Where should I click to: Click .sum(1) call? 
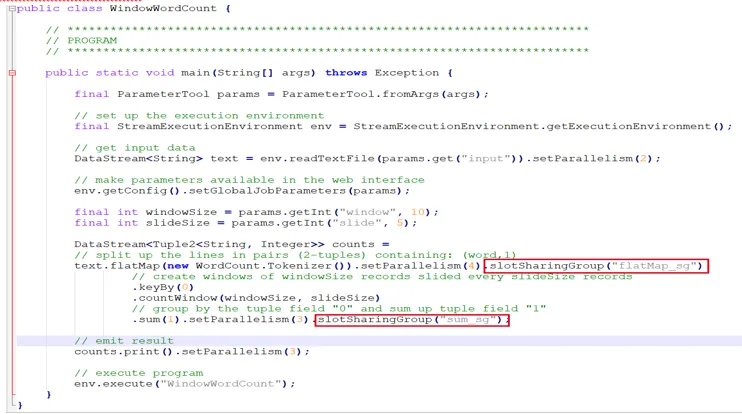pyautogui.click(x=156, y=319)
